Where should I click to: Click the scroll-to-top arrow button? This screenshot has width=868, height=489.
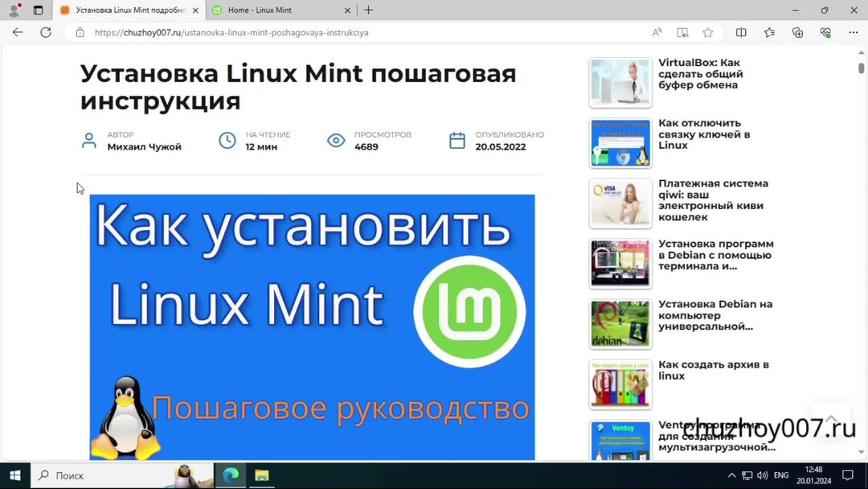point(831,419)
